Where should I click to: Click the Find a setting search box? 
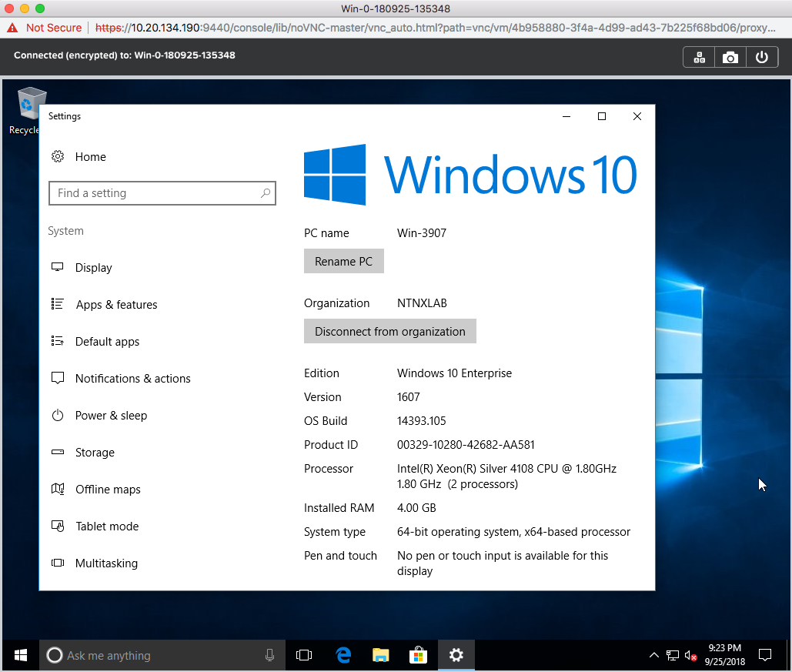point(162,193)
